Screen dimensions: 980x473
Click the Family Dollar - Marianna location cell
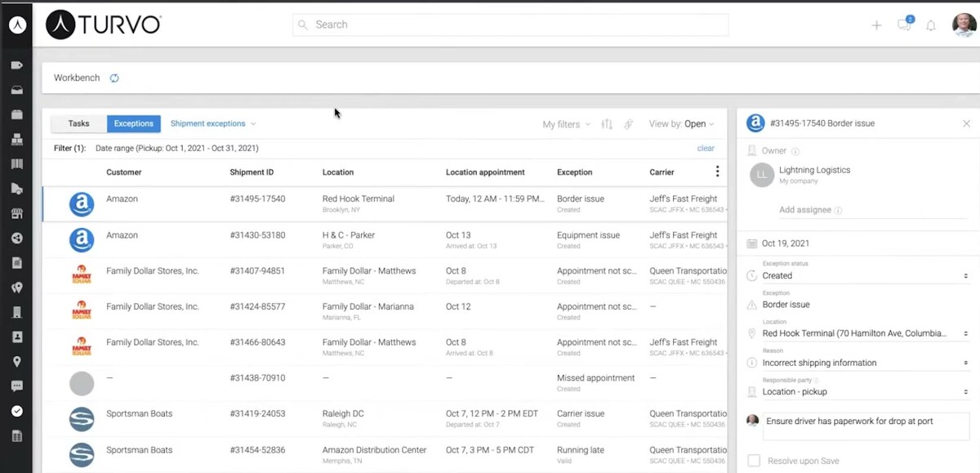(367, 311)
